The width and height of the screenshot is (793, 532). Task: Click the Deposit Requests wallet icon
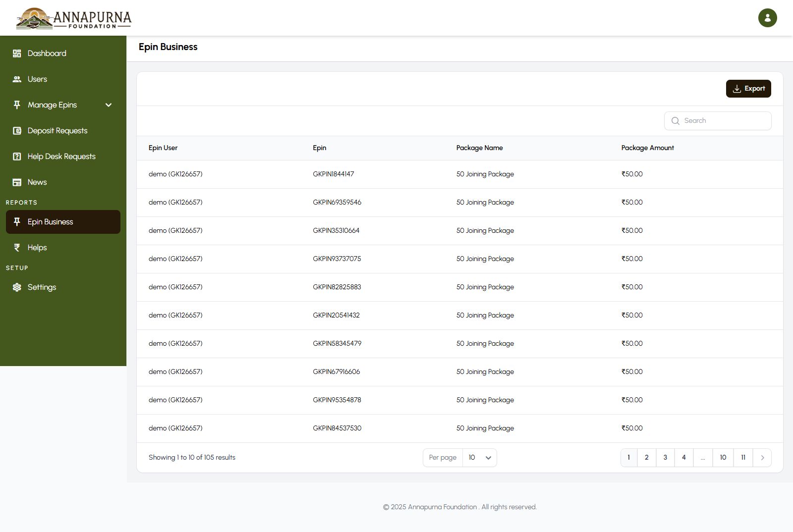pos(17,131)
